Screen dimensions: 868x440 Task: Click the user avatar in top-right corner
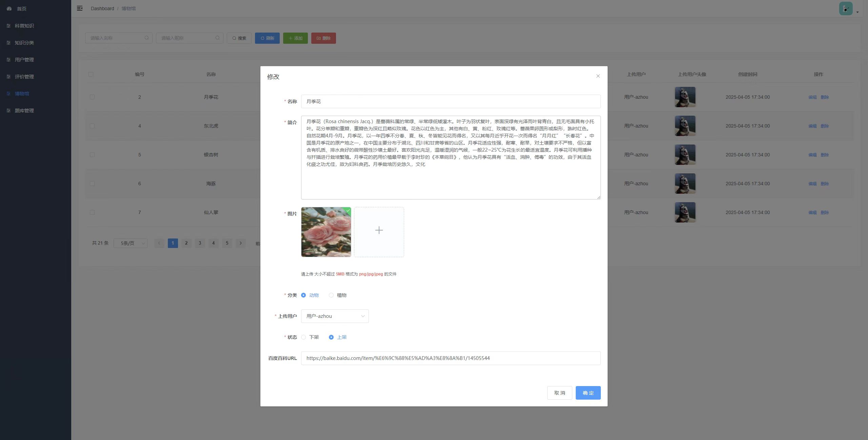[x=846, y=8]
